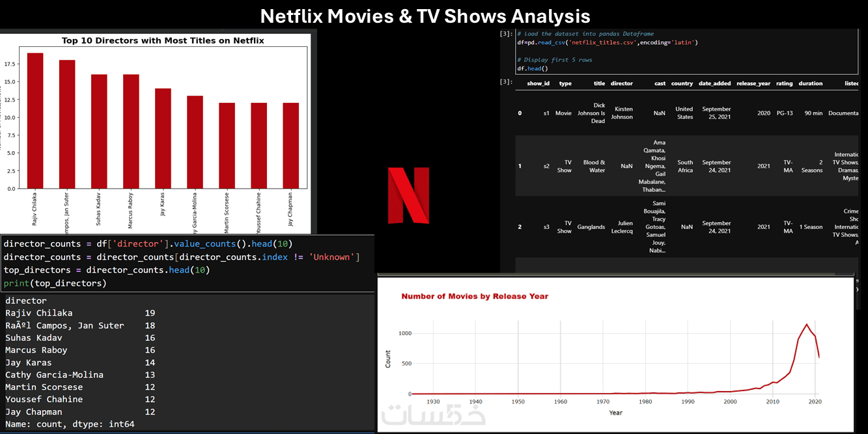868x434 pixels.
Task: Click the bar chart title Top 10 Directors
Action: click(x=162, y=40)
